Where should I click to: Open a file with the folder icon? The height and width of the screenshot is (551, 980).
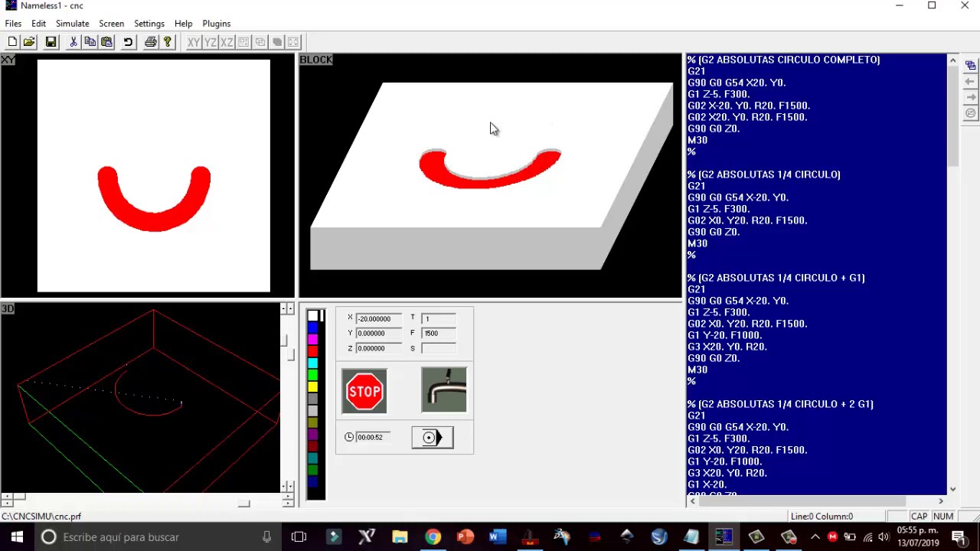[29, 42]
